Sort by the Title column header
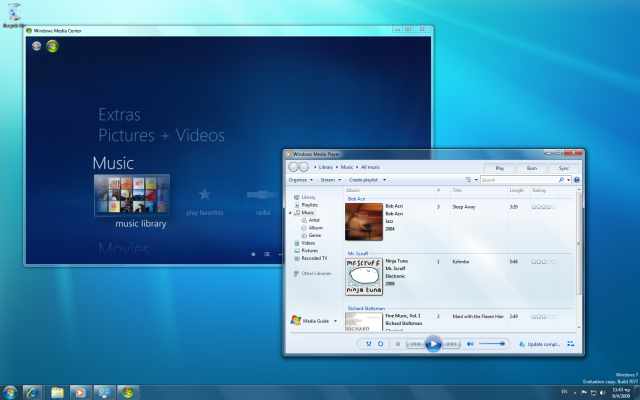Image resolution: width=640 pixels, height=400 pixels. click(x=457, y=191)
